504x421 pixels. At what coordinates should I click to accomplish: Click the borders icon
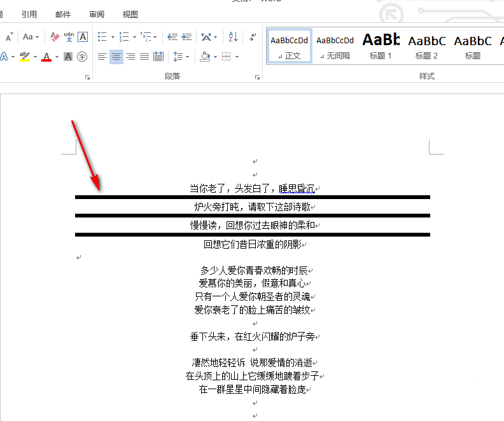tap(227, 57)
